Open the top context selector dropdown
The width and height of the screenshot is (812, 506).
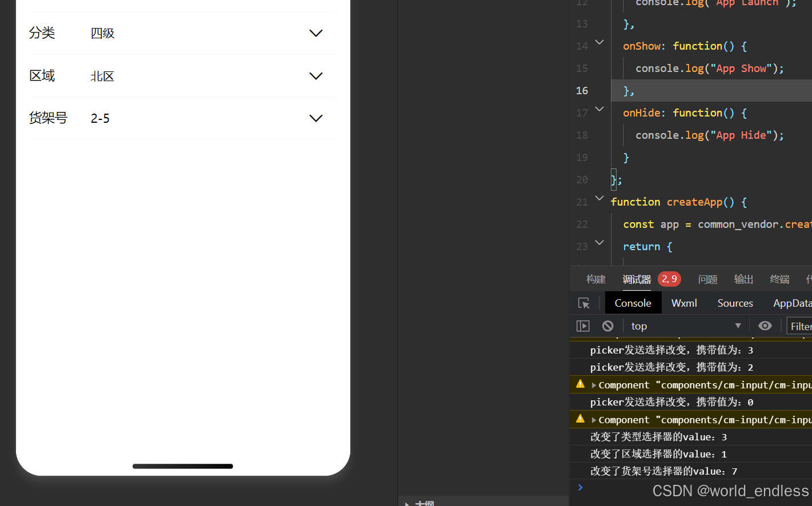tap(686, 326)
